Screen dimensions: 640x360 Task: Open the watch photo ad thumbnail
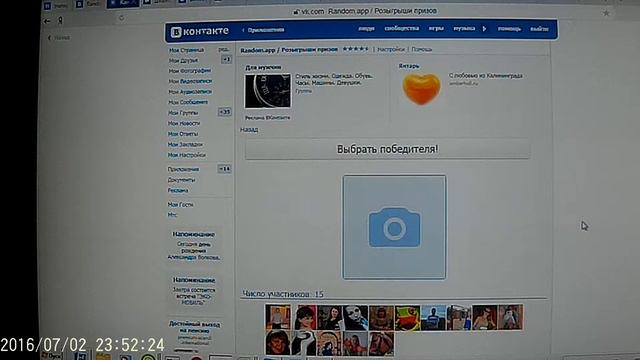pyautogui.click(x=268, y=91)
